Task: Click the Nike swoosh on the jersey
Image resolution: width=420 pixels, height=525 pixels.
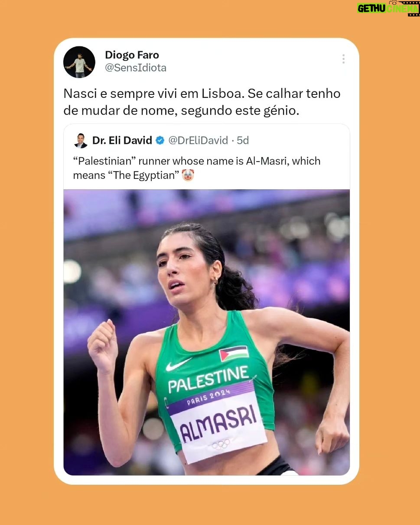Action: [179, 364]
